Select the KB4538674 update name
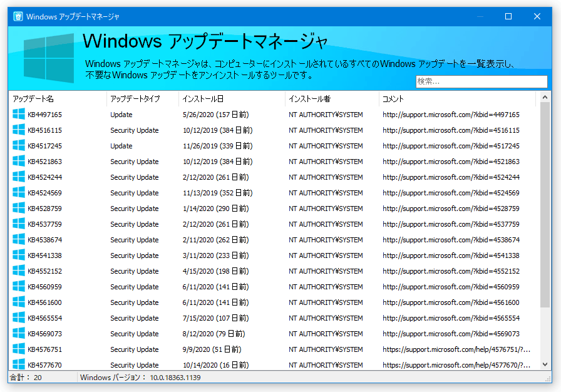The width and height of the screenshot is (561, 392). 44,240
